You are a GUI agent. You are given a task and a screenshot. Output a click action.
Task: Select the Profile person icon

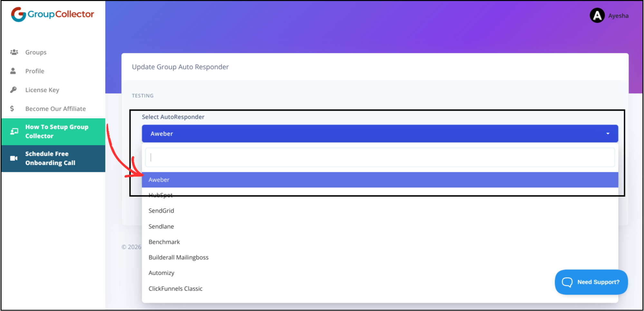coord(13,71)
